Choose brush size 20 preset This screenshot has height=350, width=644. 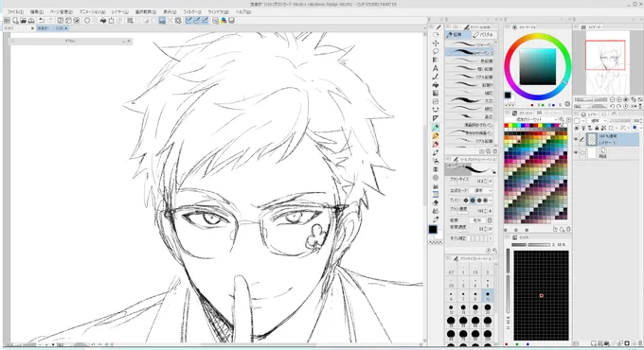click(x=488, y=308)
